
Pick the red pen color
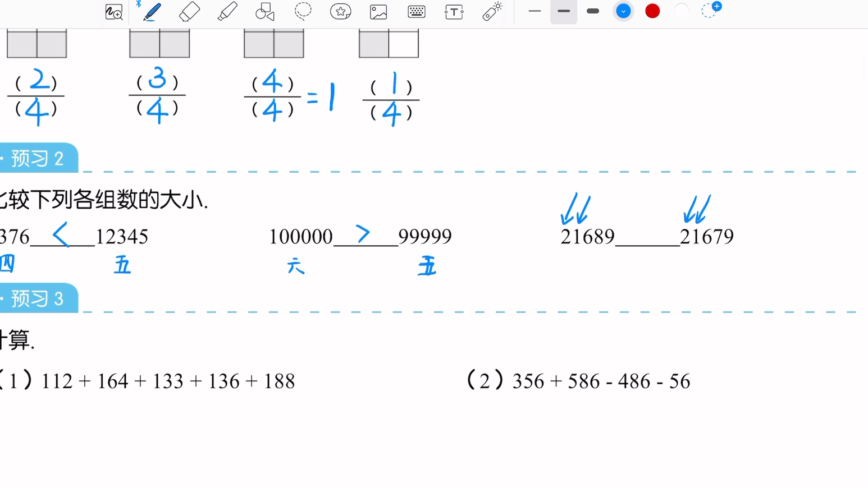pos(652,11)
